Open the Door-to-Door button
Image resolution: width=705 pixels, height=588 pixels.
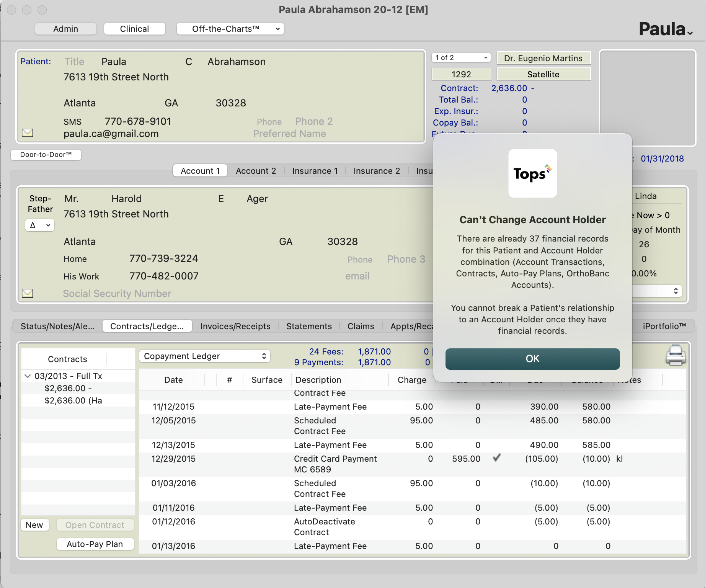click(x=46, y=155)
